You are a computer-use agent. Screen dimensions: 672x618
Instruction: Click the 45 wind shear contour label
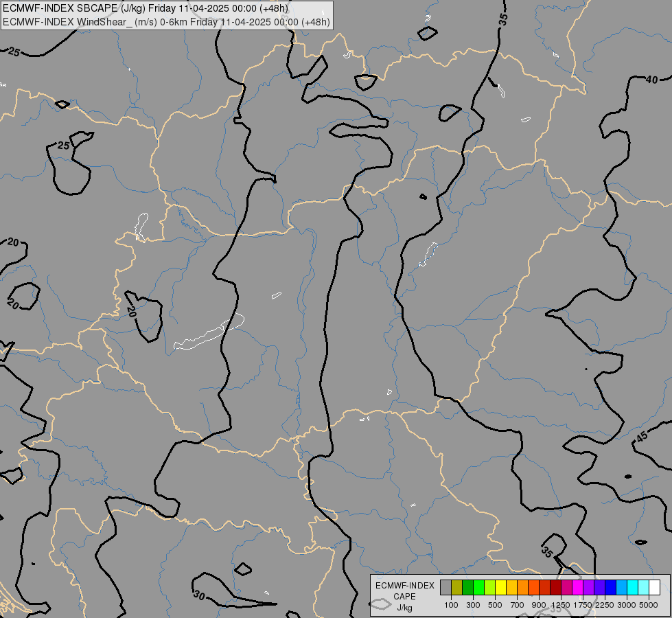coord(642,437)
